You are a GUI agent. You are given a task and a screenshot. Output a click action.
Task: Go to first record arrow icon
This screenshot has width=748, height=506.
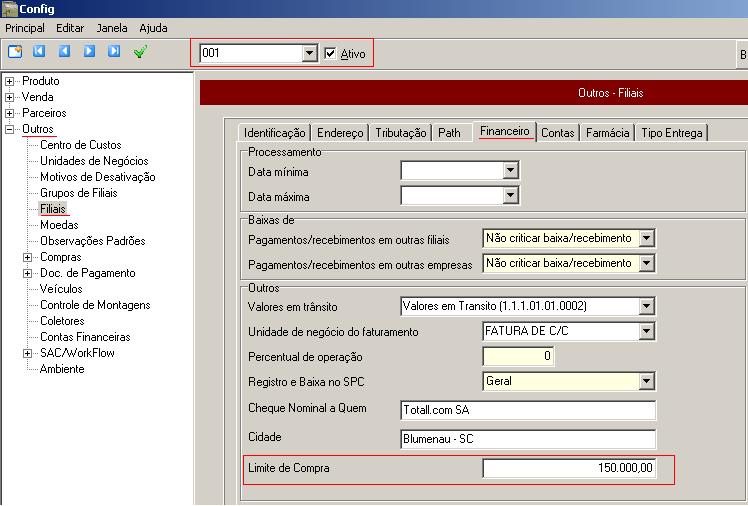[39, 52]
